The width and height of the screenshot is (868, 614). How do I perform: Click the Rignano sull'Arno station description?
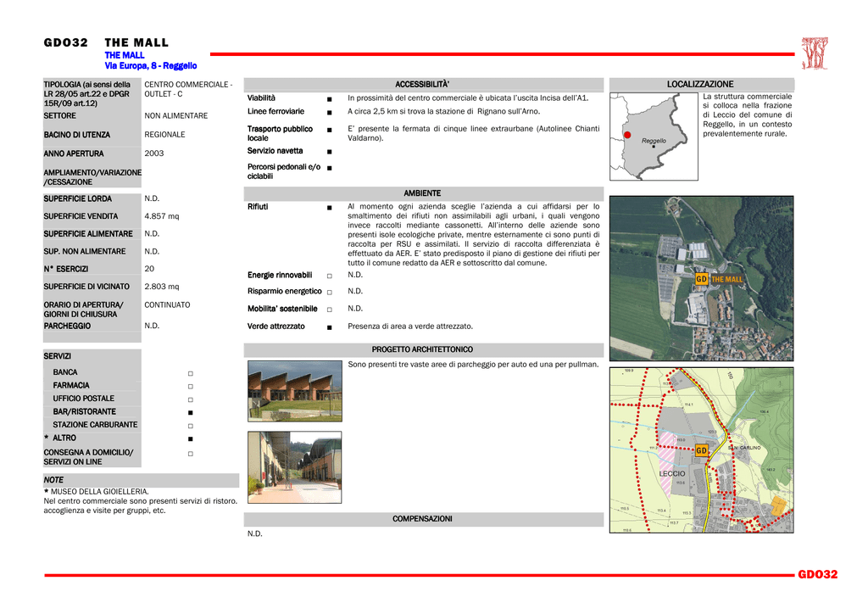pos(444,111)
